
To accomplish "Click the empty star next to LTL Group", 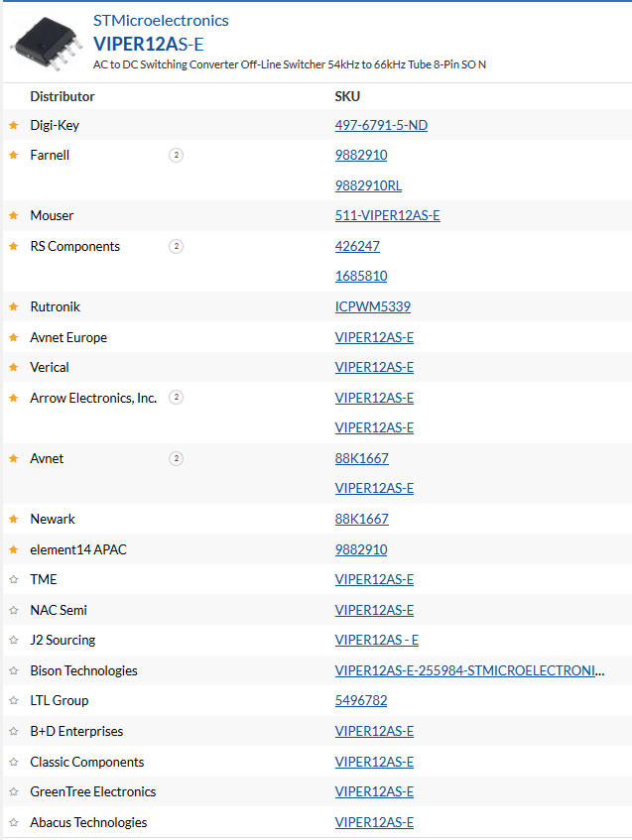I will pyautogui.click(x=14, y=701).
